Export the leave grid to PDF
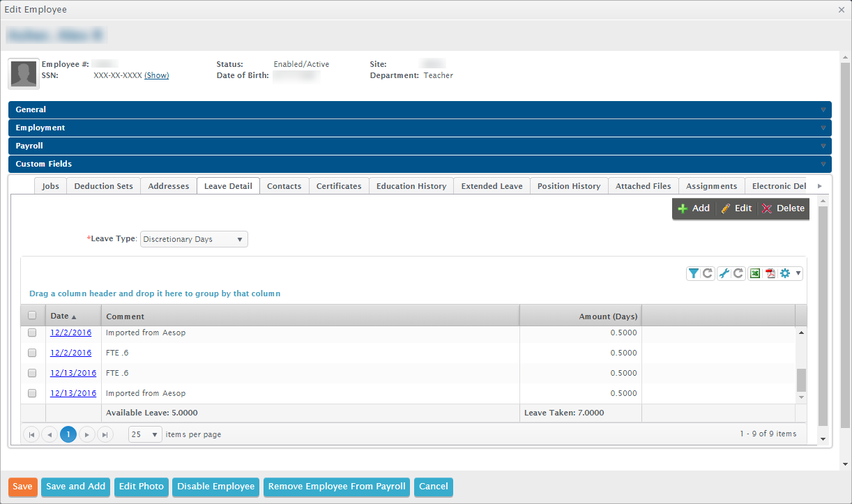 (x=769, y=273)
